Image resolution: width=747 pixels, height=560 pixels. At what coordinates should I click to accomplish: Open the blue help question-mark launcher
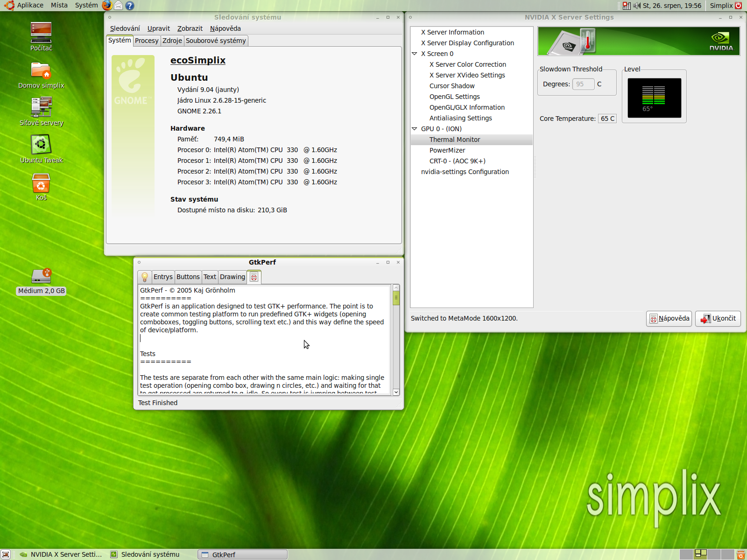[x=130, y=6]
